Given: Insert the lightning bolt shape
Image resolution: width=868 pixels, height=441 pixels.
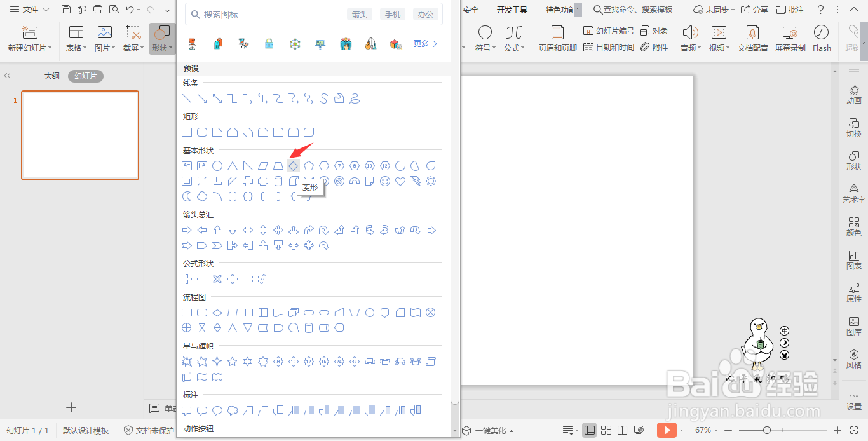Looking at the screenshot, I should point(416,181).
